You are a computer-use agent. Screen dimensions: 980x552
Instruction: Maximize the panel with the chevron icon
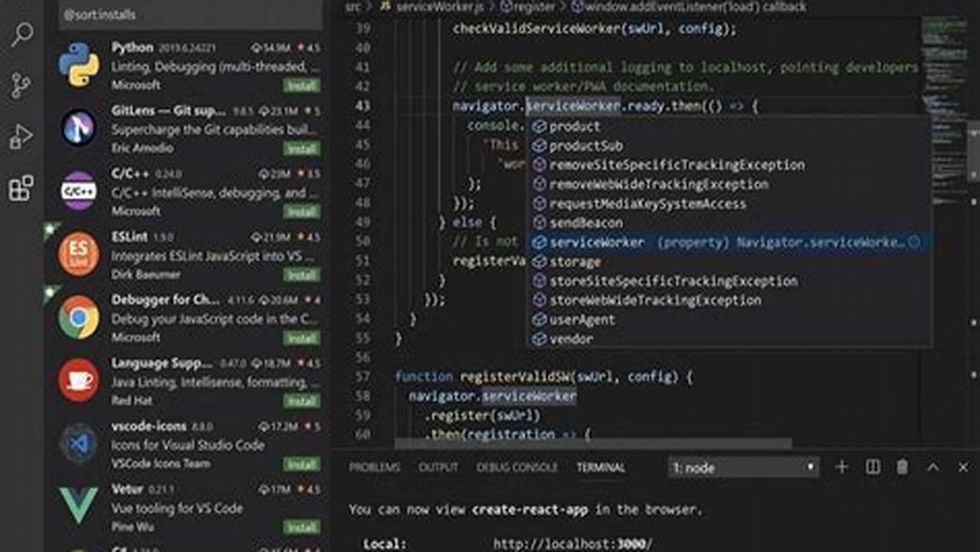(x=932, y=467)
